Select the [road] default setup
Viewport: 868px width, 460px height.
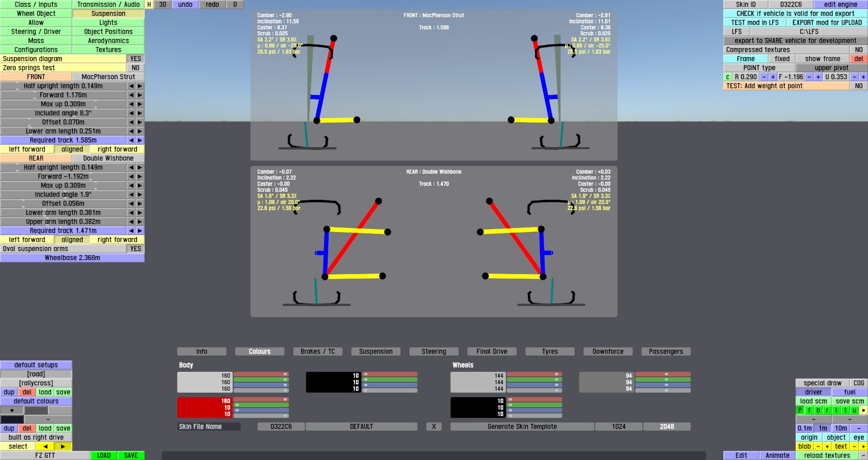point(36,374)
